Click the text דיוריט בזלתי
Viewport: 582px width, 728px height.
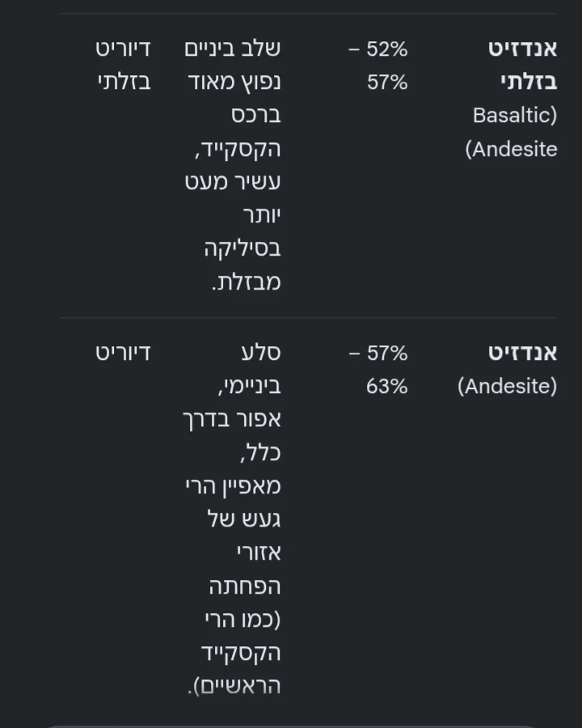[123, 66]
